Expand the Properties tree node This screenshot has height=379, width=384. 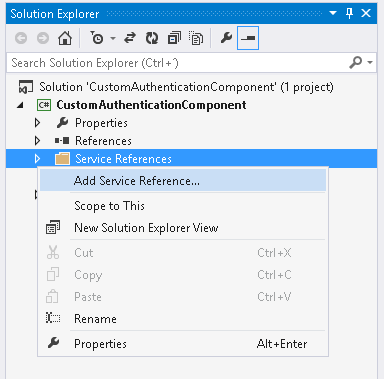click(x=38, y=123)
